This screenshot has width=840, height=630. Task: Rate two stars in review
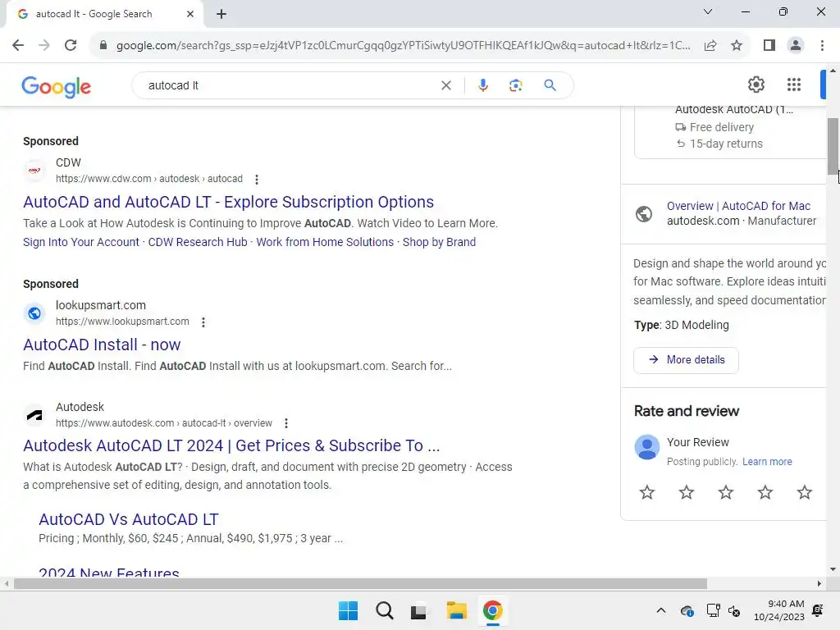687,492
